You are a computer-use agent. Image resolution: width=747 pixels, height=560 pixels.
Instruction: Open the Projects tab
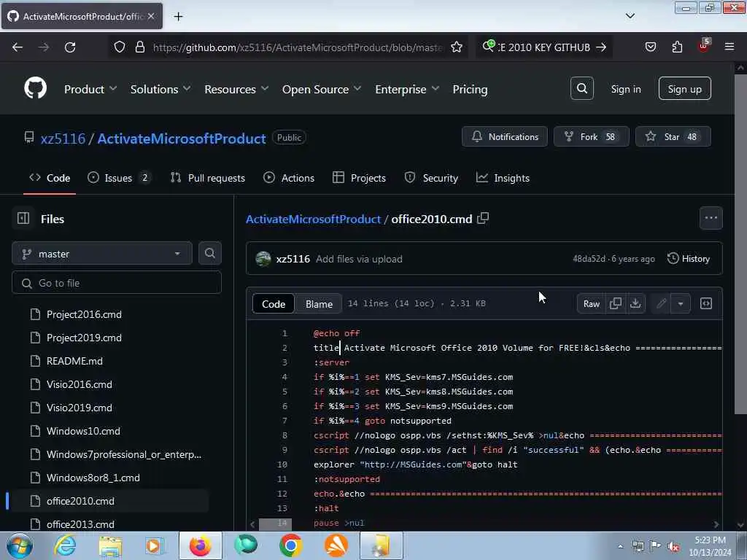(x=359, y=178)
